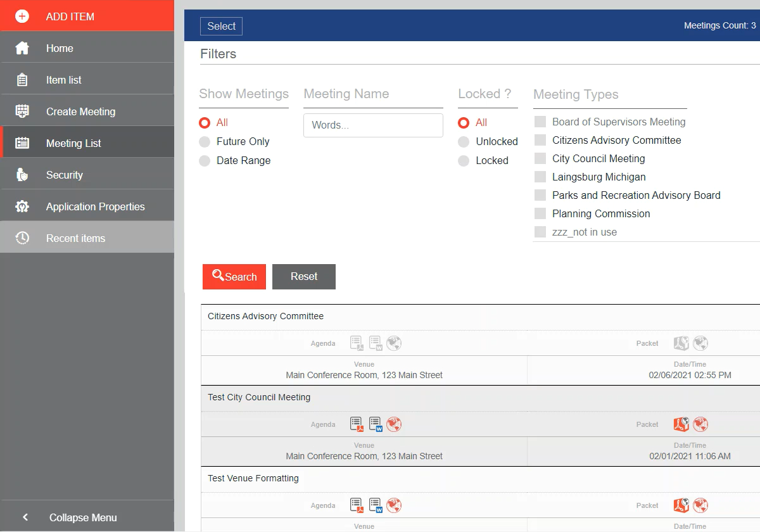The image size is (760, 532).
Task: Click the Add Item plus icon
Action: 22,16
